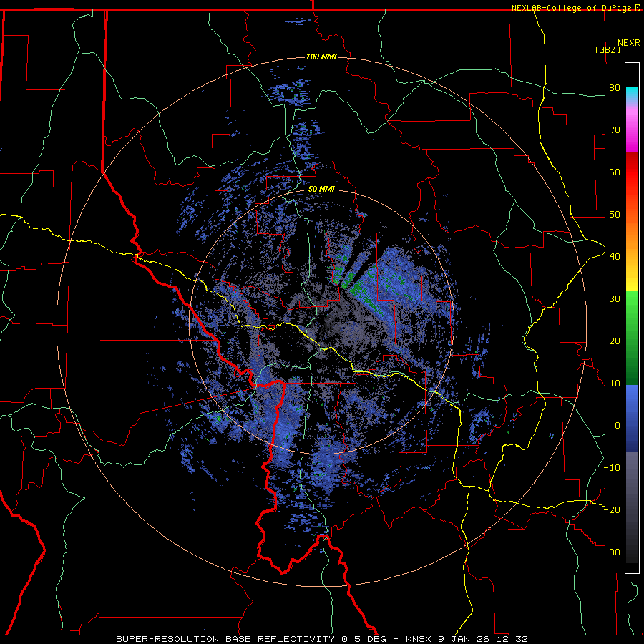Click the 20 dBZ scale value
Image resolution: width=644 pixels, height=644 pixels.
(x=615, y=341)
